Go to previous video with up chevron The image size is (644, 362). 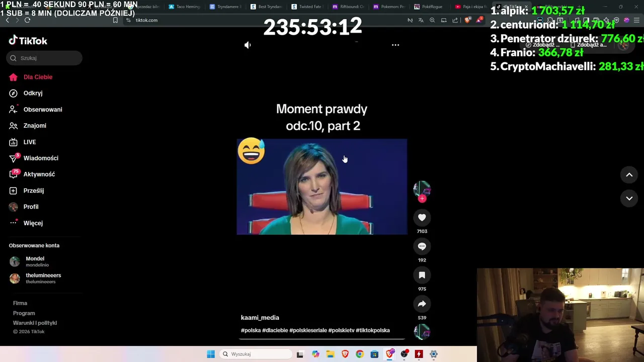629,174
